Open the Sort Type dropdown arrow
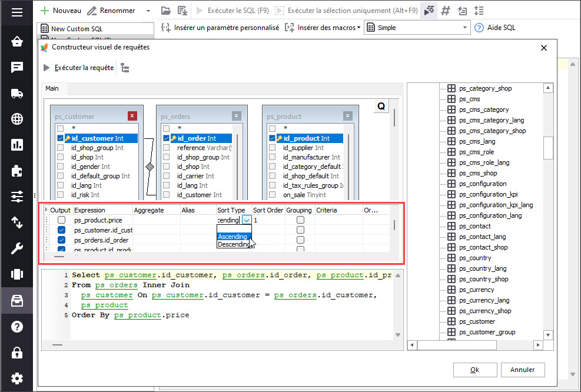Screen dimensions: 581x392 point(247,220)
